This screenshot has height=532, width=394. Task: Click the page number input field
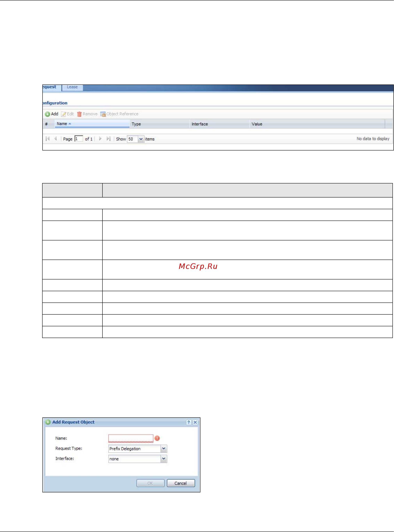[x=79, y=139]
